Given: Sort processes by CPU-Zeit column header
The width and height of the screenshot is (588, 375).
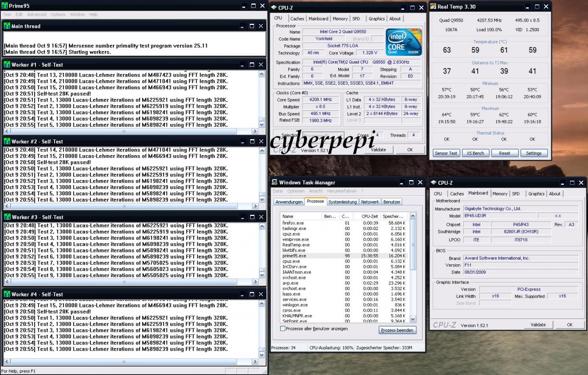Looking at the screenshot, I should pyautogui.click(x=366, y=216).
